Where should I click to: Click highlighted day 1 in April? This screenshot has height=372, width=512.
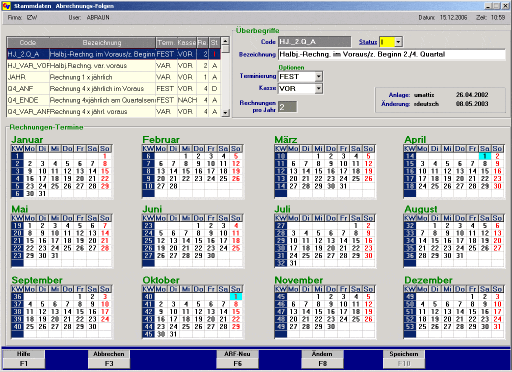485,156
